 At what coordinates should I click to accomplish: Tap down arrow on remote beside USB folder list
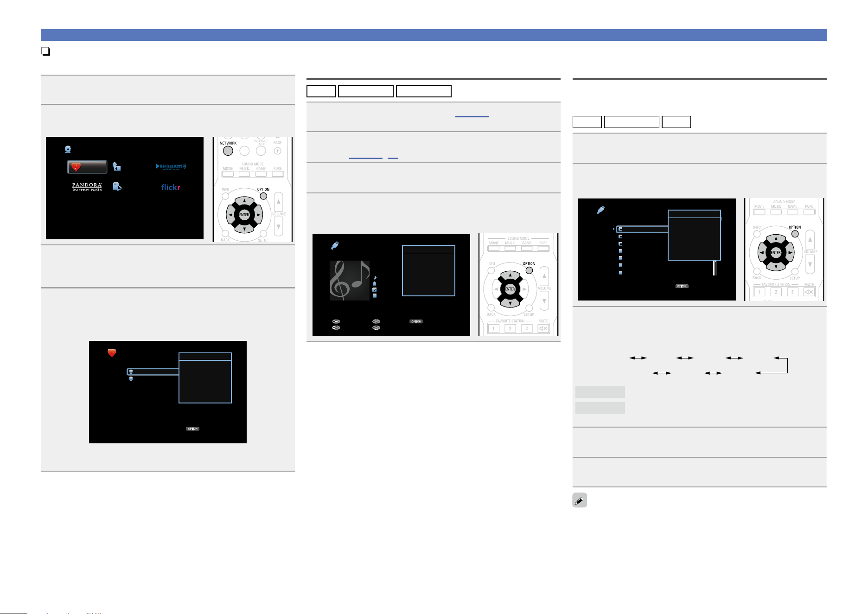pyautogui.click(x=776, y=266)
